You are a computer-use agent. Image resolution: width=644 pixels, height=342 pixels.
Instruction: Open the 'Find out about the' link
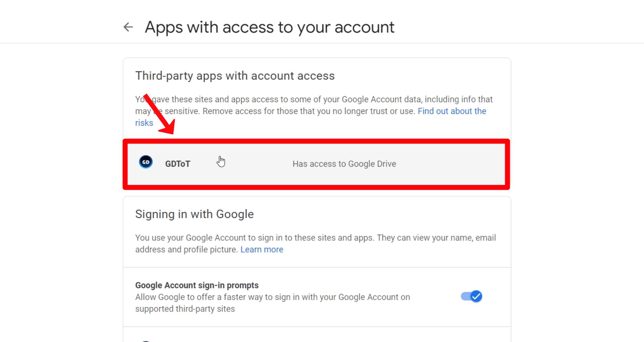click(452, 111)
